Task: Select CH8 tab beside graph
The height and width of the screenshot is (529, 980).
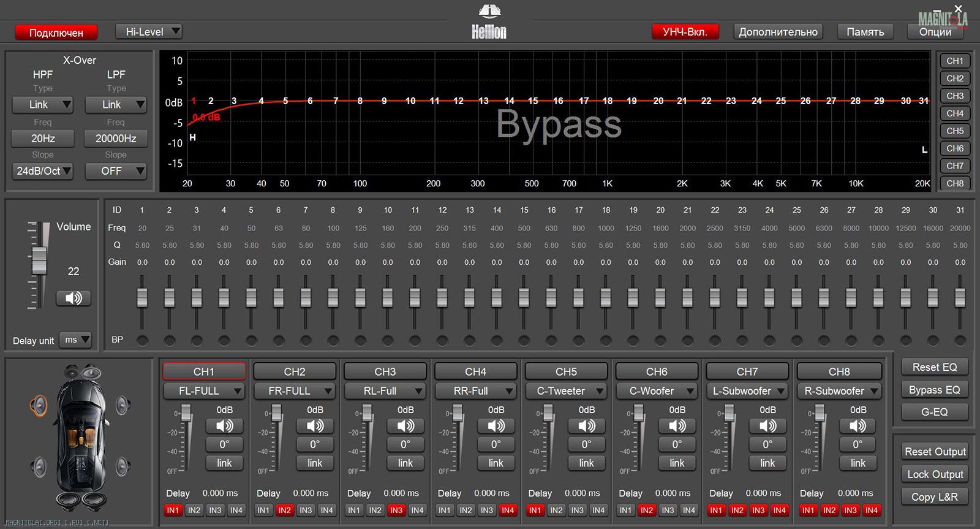Action: (955, 183)
